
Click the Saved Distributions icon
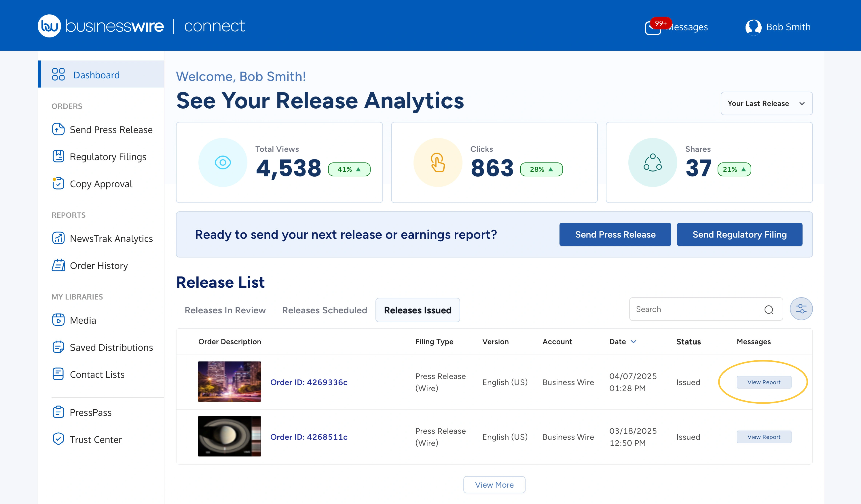[58, 347]
